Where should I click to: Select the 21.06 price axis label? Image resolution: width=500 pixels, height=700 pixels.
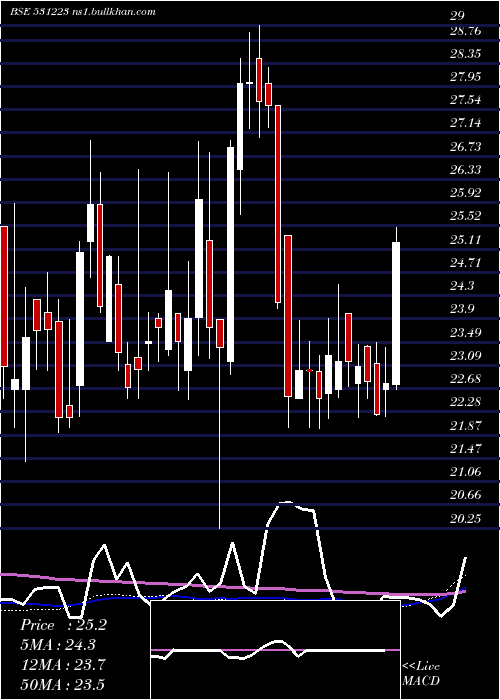(x=465, y=472)
